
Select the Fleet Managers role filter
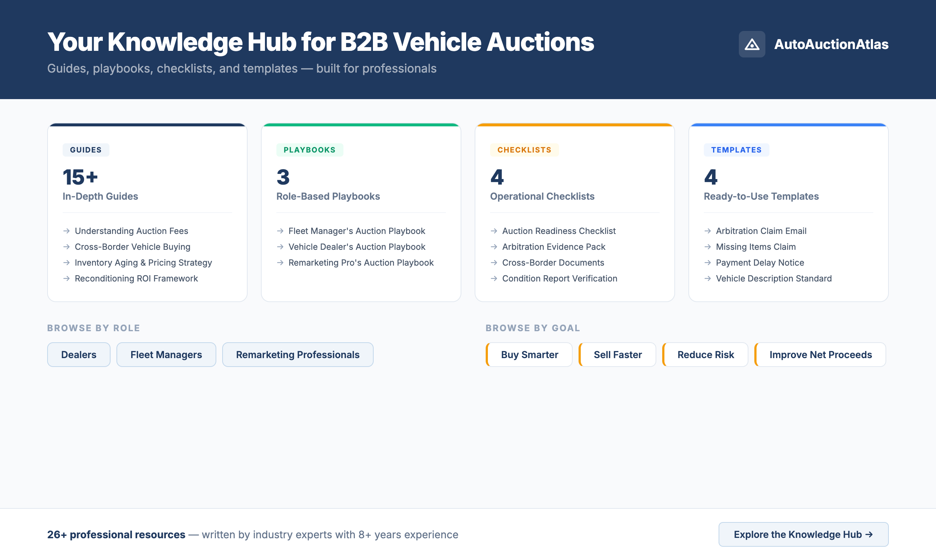coord(166,354)
